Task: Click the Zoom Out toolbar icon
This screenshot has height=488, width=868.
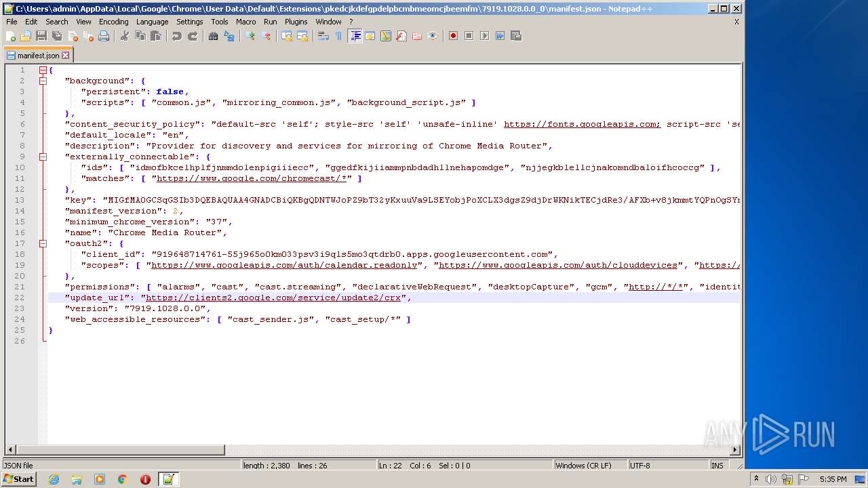Action: click(x=266, y=36)
